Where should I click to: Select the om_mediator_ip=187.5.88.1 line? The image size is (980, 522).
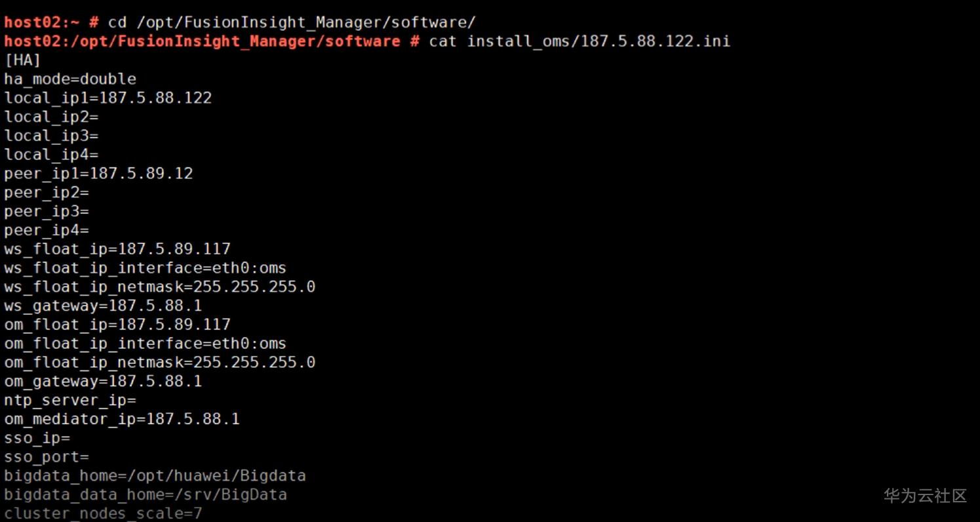(x=122, y=419)
